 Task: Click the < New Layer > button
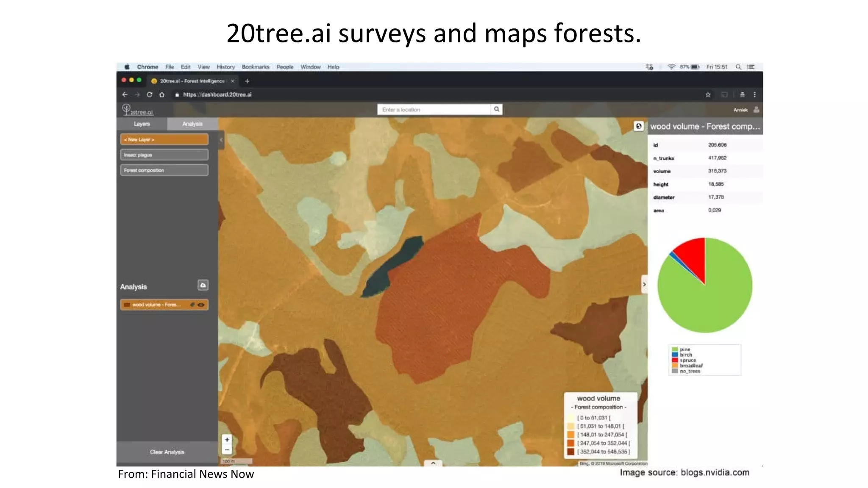[164, 139]
